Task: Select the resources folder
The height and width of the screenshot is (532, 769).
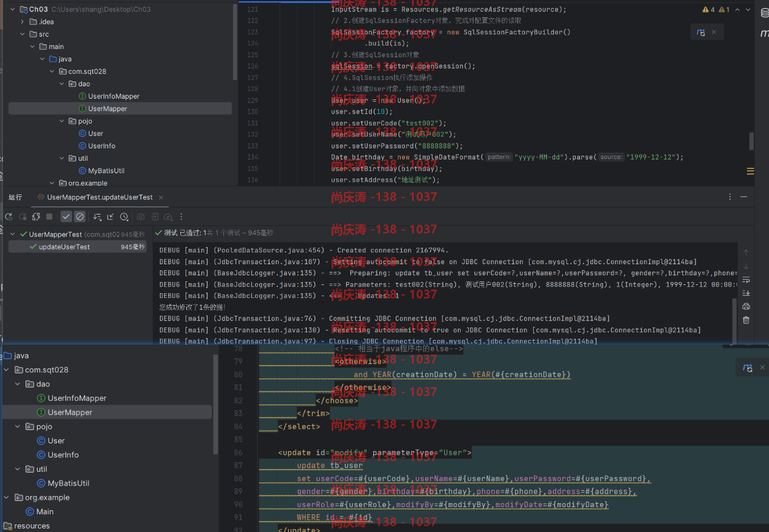Action: [x=27, y=526]
